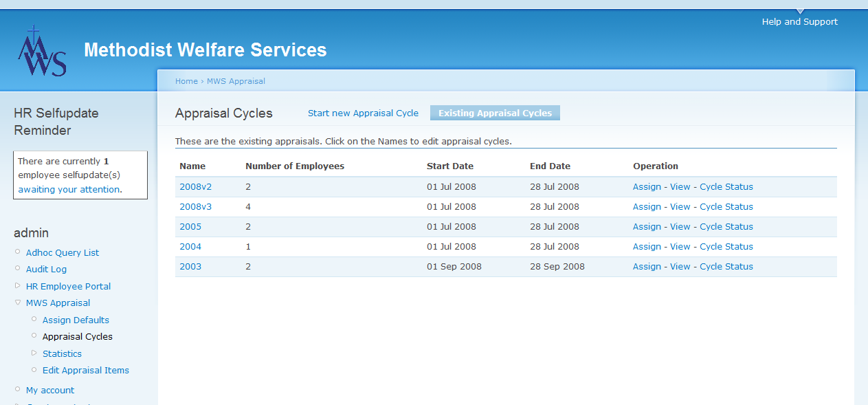The height and width of the screenshot is (405, 868).
Task: Open Cycle Status for 2005
Action: tap(726, 226)
